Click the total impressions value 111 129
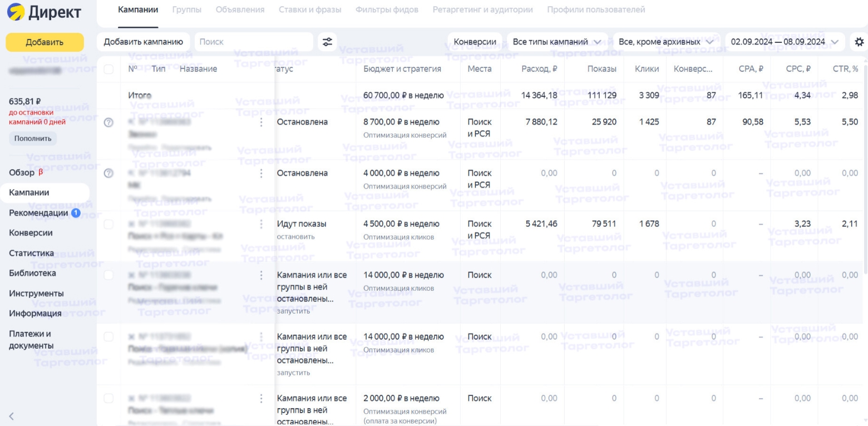This screenshot has height=426, width=868. click(x=602, y=96)
